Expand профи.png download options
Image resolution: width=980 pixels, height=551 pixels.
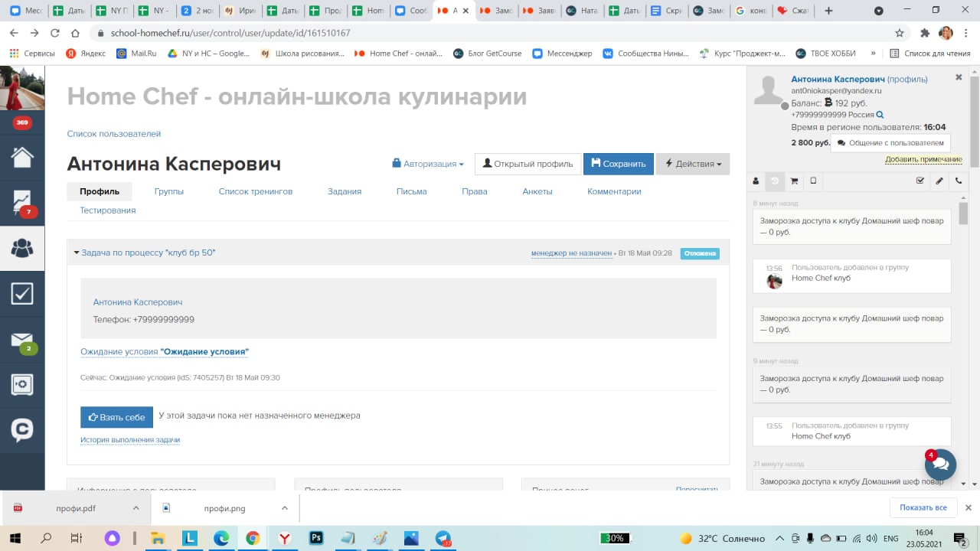point(284,508)
